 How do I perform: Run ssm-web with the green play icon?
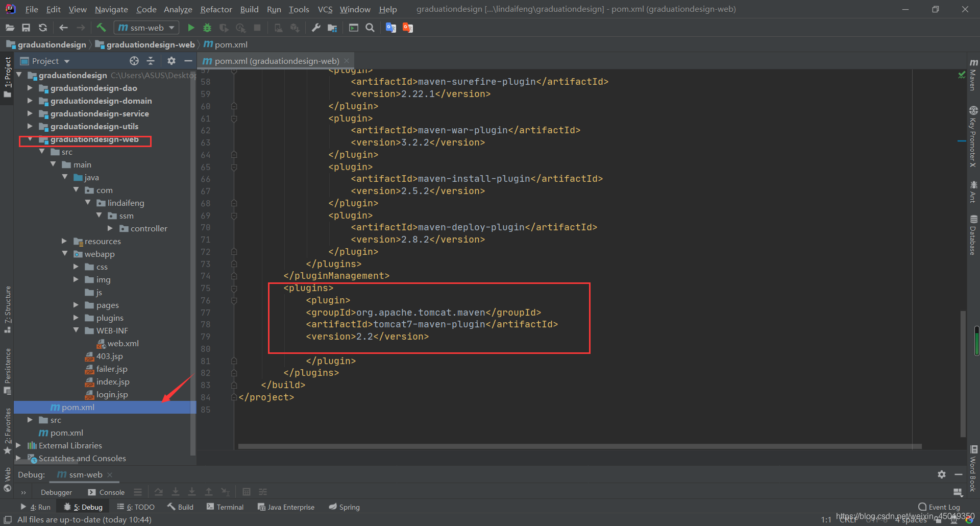191,28
